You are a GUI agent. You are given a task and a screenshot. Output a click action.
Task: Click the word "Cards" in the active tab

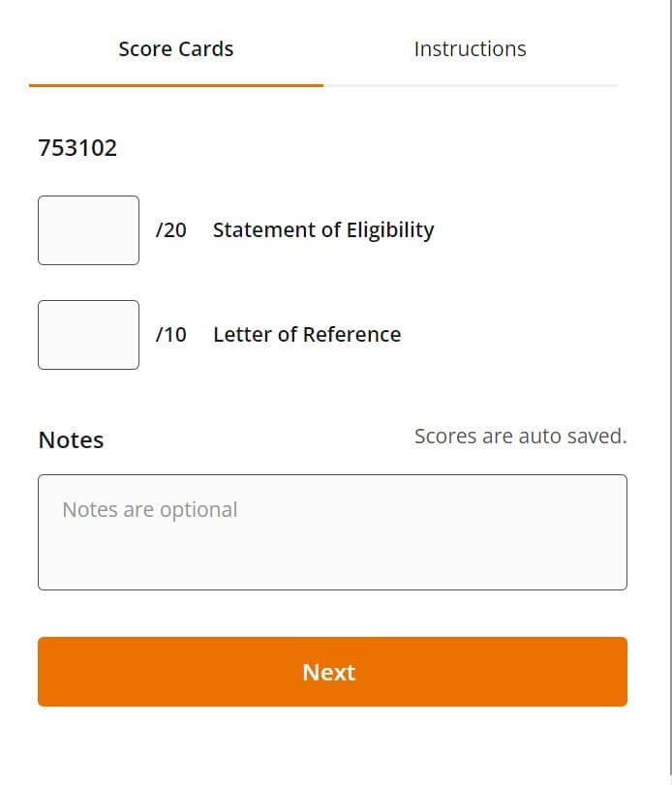pos(205,49)
